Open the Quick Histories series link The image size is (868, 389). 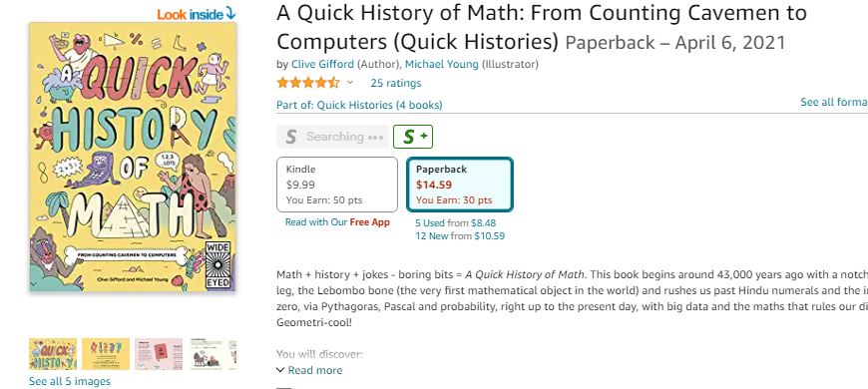(359, 105)
